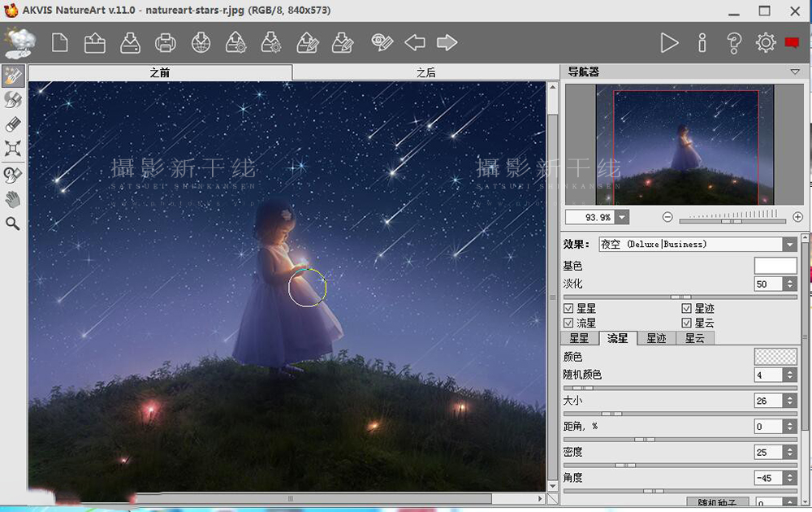Click the image vertical scrollbar down arrow
This screenshot has width=812, height=512.
[x=552, y=486]
